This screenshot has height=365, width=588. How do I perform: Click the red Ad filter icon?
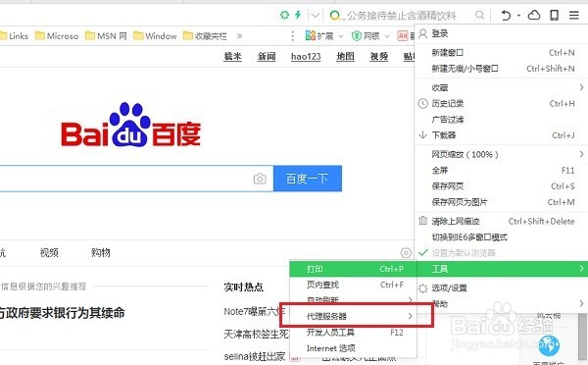point(403,36)
